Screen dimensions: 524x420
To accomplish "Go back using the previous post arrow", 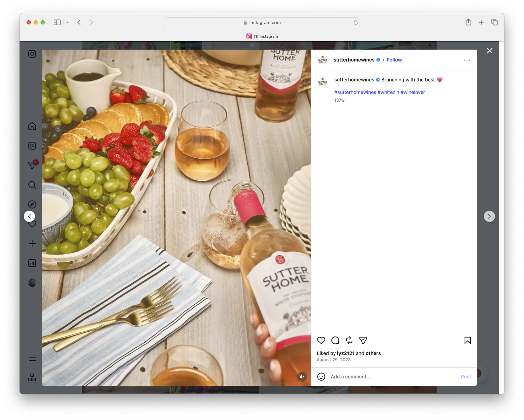I will [29, 216].
